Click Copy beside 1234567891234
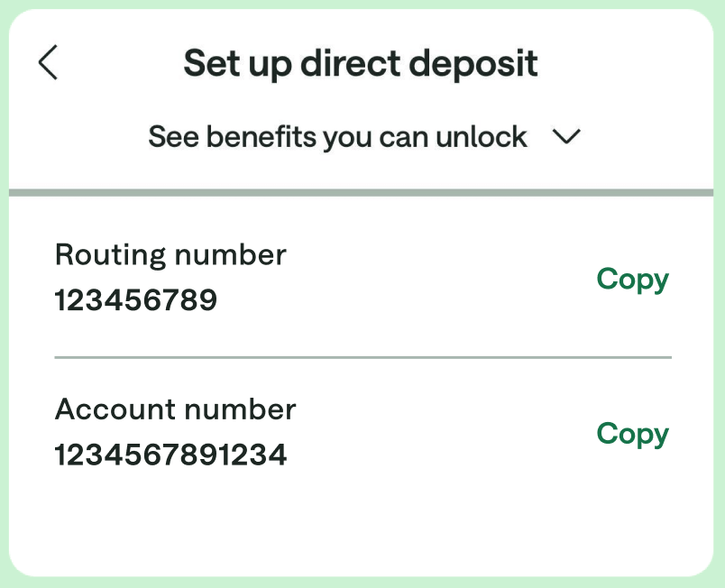This screenshot has width=725, height=588. tap(632, 434)
